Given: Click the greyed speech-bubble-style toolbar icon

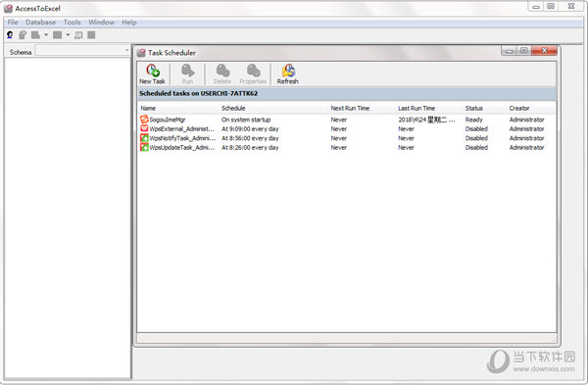Looking at the screenshot, I should 78,35.
